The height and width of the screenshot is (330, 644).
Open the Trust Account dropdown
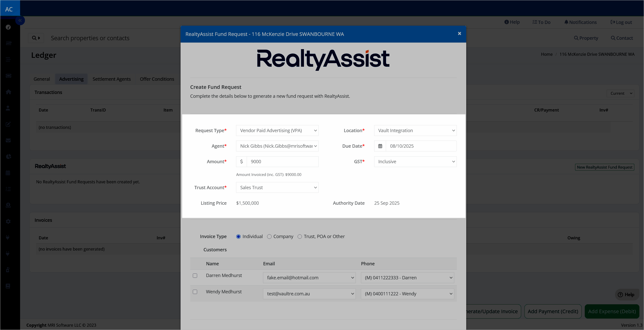277,188
